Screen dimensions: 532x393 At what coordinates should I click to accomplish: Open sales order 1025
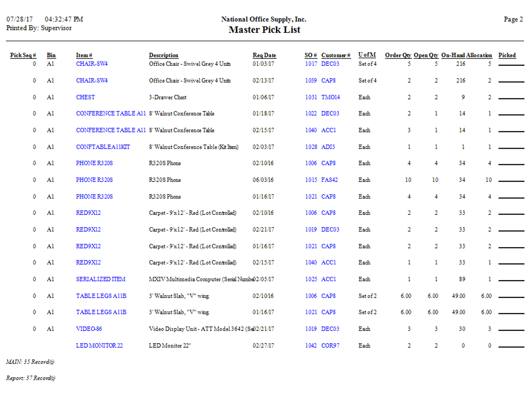click(311, 279)
